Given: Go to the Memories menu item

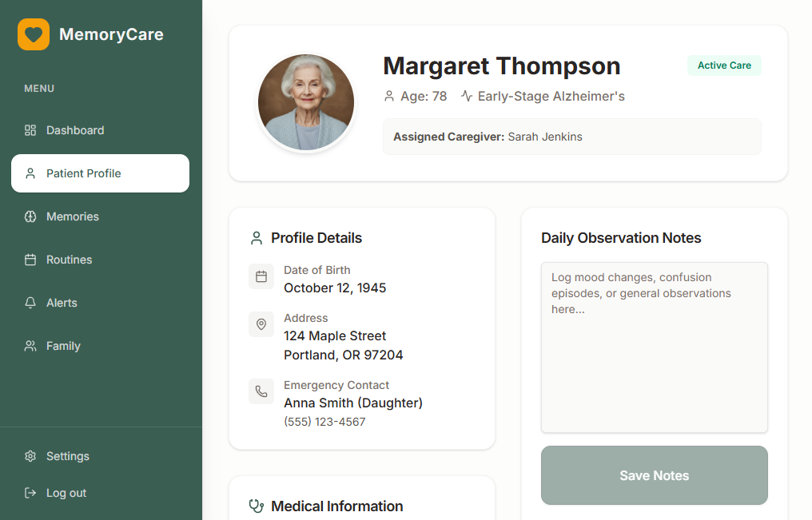Looking at the screenshot, I should pyautogui.click(x=73, y=216).
